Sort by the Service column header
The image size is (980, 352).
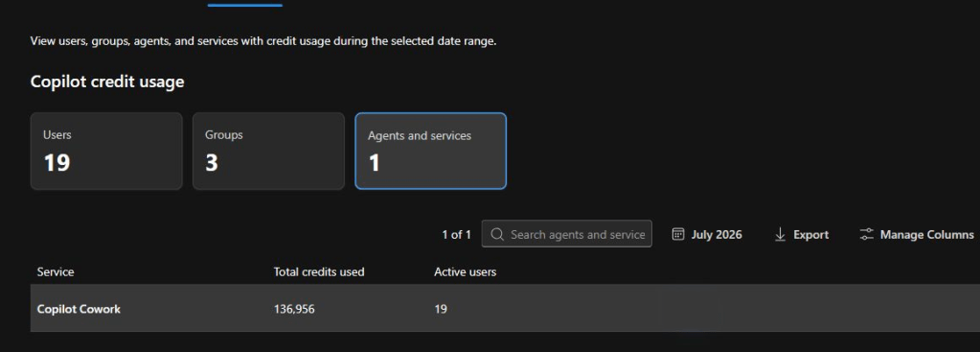[56, 272]
